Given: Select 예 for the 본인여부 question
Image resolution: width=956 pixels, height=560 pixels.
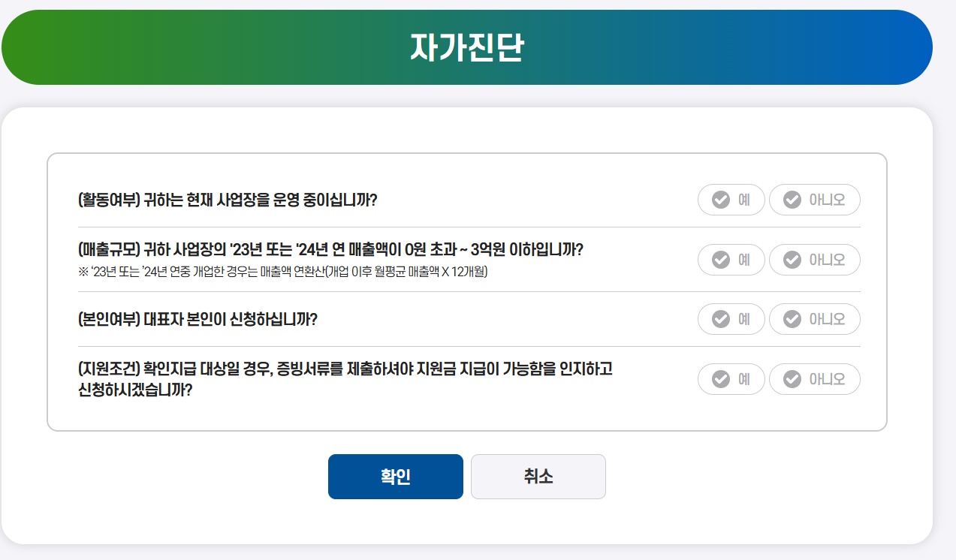Looking at the screenshot, I should (731, 319).
